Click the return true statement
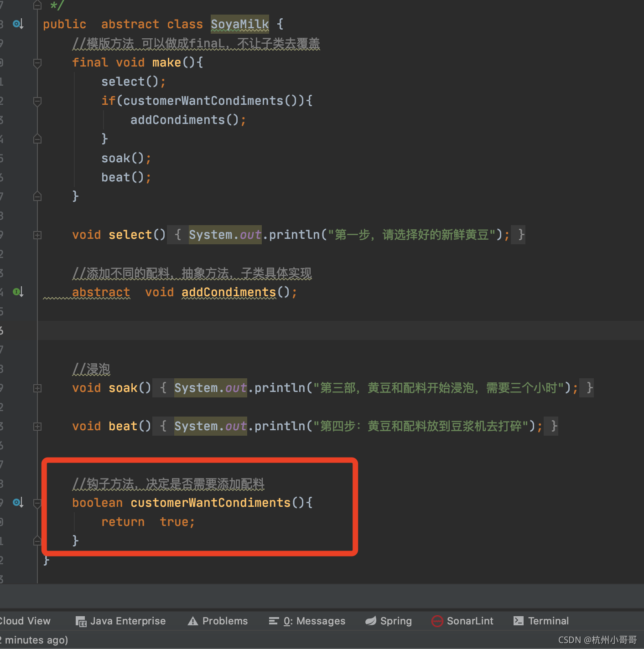Viewport: 644px width, 649px height. (148, 522)
